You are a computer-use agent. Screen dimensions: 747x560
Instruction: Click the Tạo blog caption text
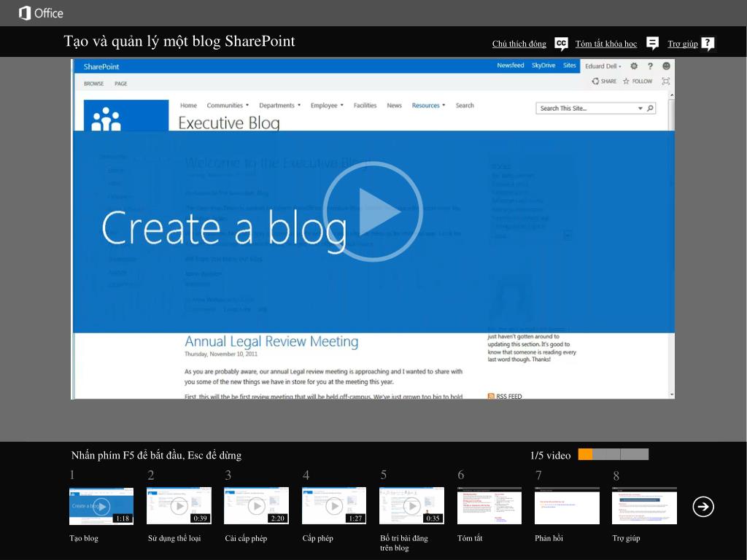click(x=84, y=538)
